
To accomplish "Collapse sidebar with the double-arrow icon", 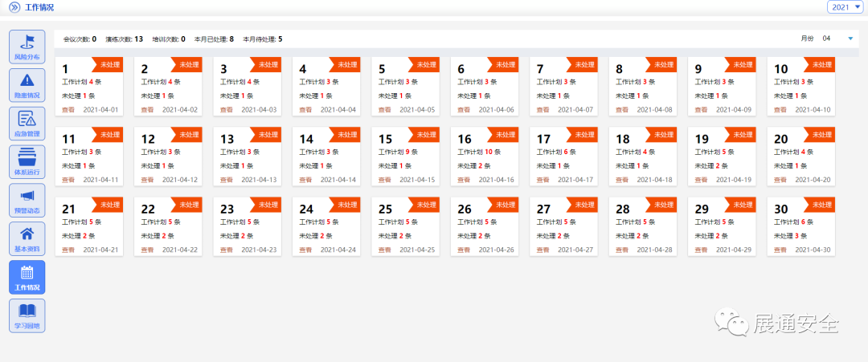I will tap(14, 8).
